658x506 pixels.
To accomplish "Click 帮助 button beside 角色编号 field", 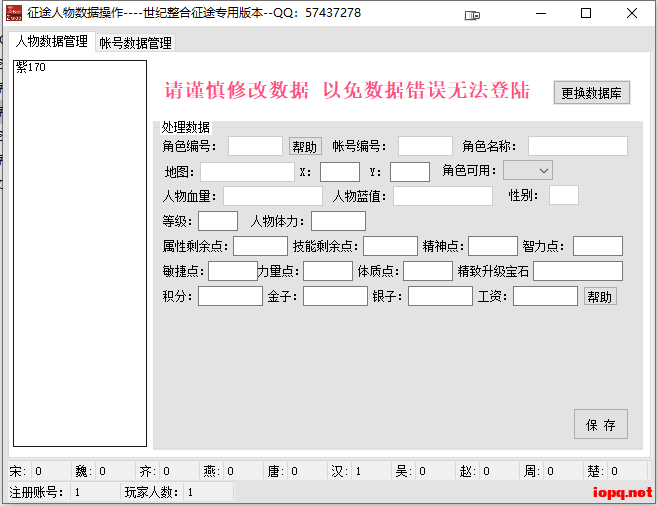I will click(304, 147).
